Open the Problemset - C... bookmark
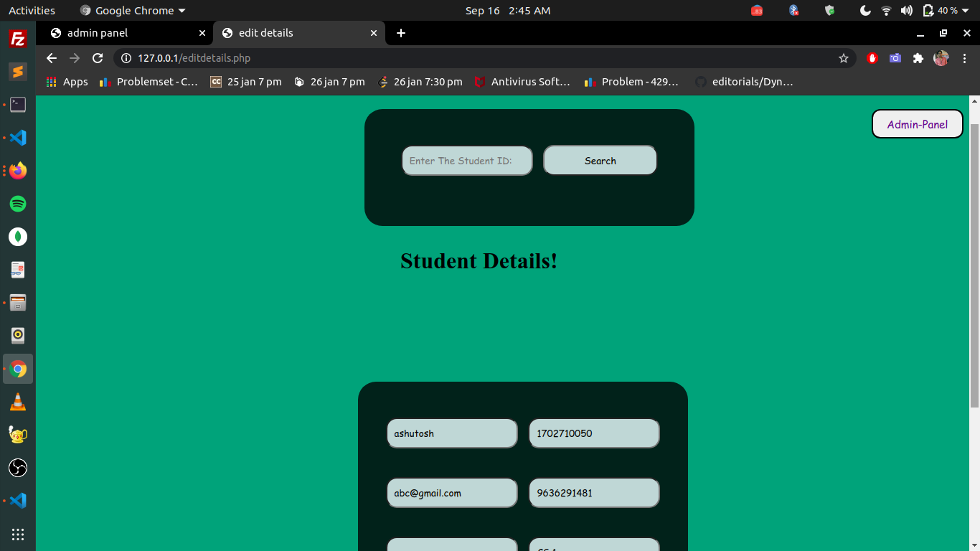980x551 pixels. (149, 82)
